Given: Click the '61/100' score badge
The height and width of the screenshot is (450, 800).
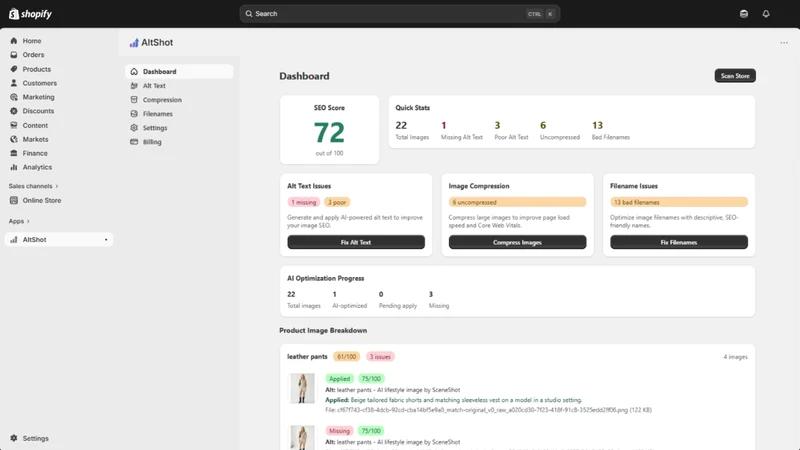Looking at the screenshot, I should pos(346,357).
